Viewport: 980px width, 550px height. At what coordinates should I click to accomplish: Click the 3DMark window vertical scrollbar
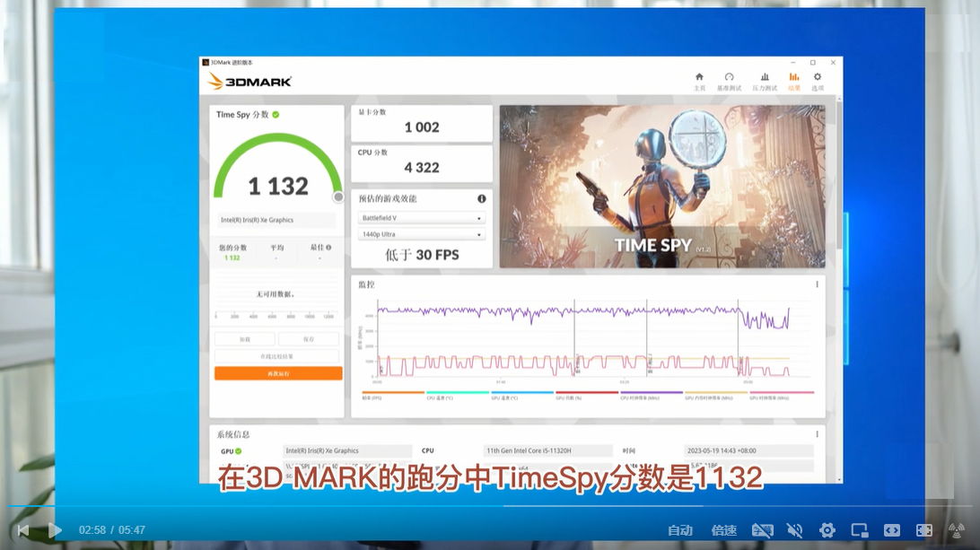tap(839, 175)
